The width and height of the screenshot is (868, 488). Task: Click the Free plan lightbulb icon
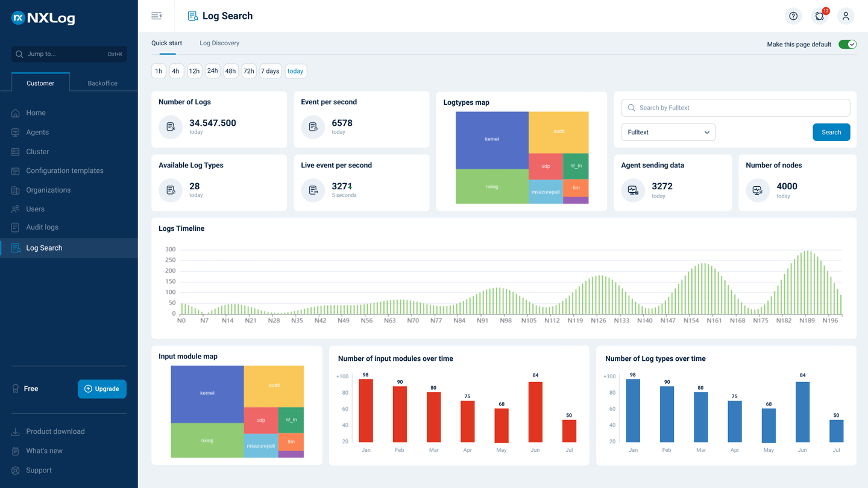tap(16, 389)
